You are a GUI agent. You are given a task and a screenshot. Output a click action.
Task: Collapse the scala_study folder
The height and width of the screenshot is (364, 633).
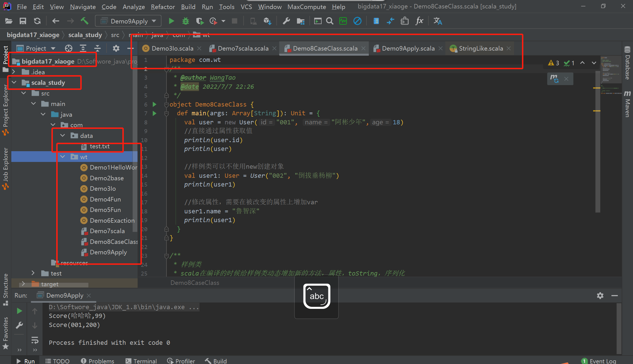pos(14,83)
